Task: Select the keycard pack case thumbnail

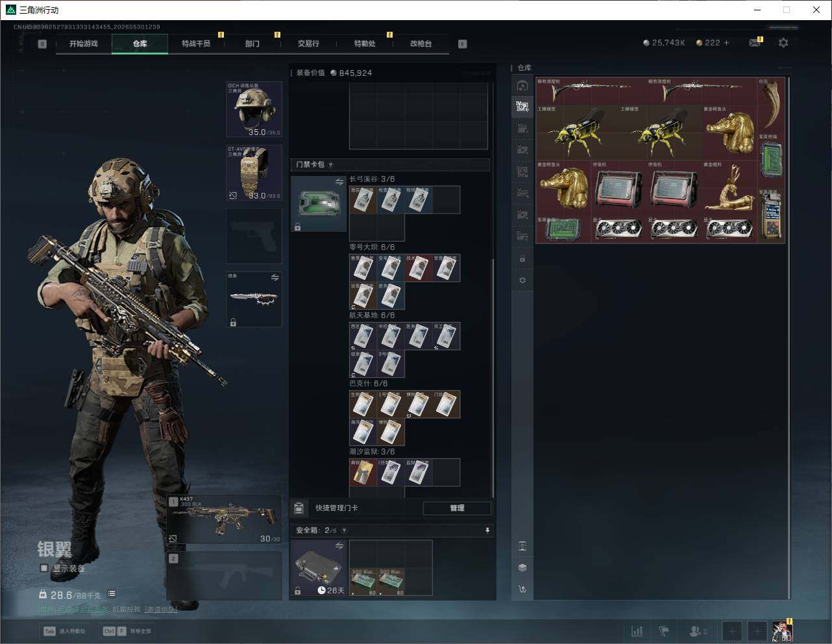Action: pos(318,204)
